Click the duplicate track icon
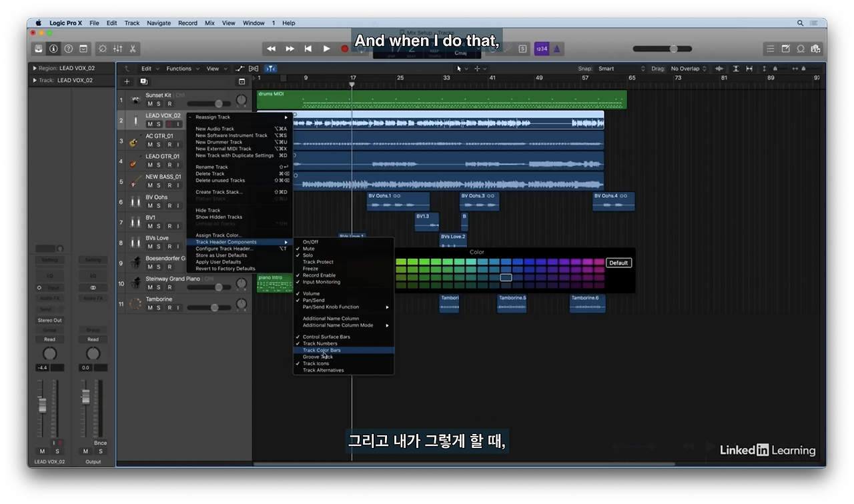Image resolution: width=854 pixels, height=504 pixels. (x=143, y=81)
